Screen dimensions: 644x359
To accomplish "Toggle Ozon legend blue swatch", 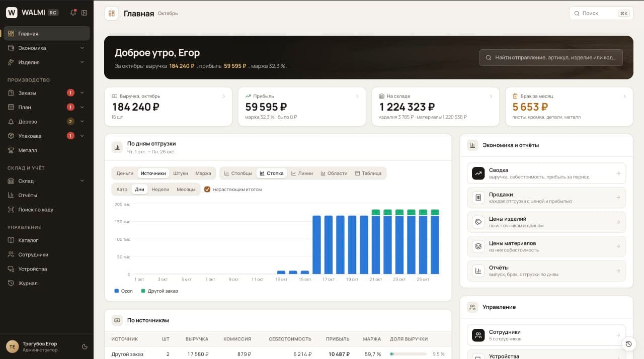I will (116, 291).
